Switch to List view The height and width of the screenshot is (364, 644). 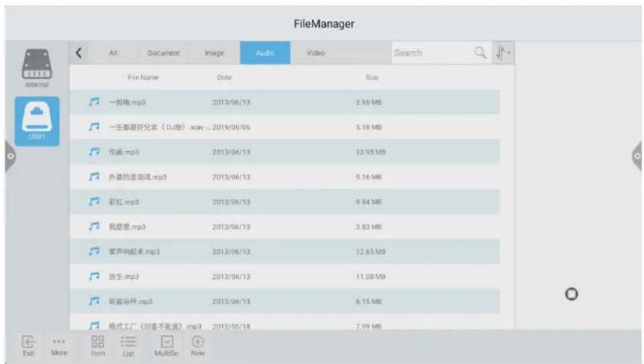pyautogui.click(x=129, y=346)
